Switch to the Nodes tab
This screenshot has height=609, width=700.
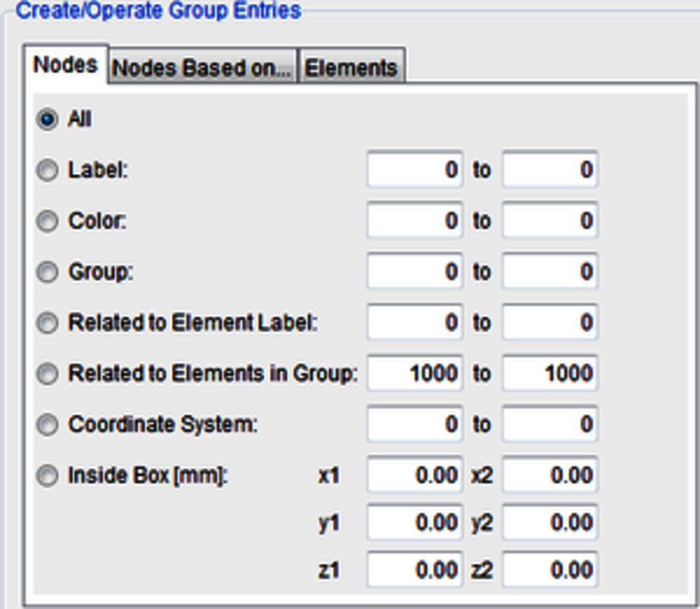click(x=65, y=65)
